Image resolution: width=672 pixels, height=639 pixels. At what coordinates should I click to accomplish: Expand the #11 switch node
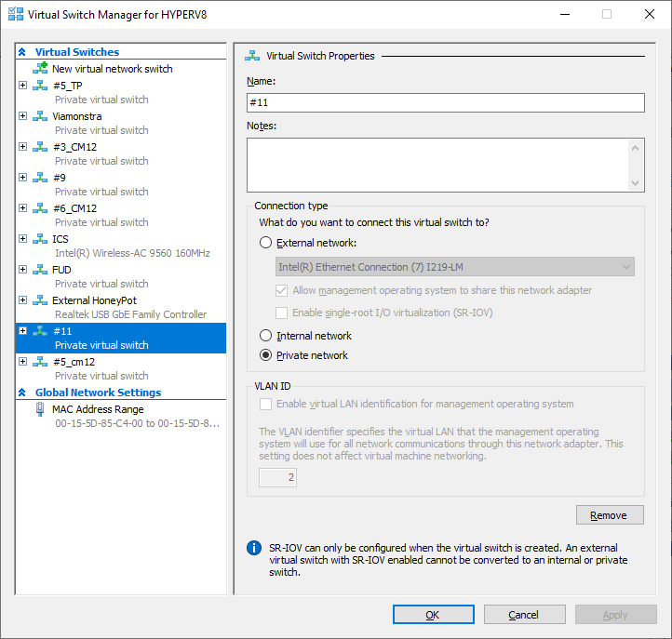[23, 331]
